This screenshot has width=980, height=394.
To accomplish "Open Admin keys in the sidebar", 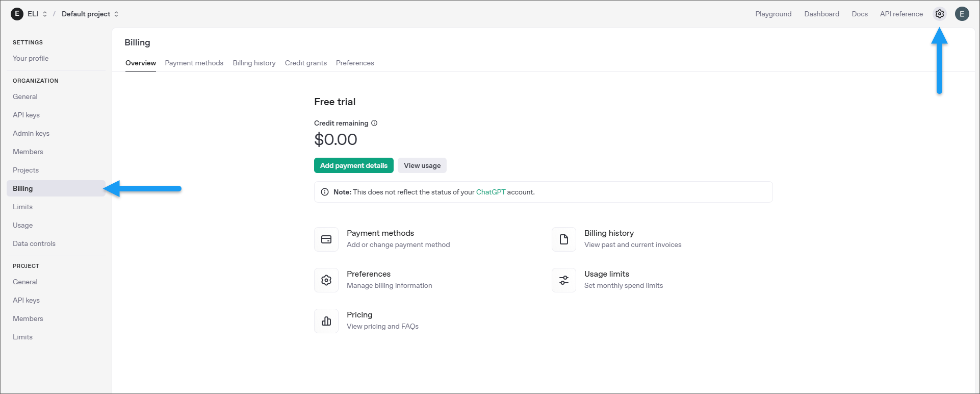I will pyautogui.click(x=31, y=133).
